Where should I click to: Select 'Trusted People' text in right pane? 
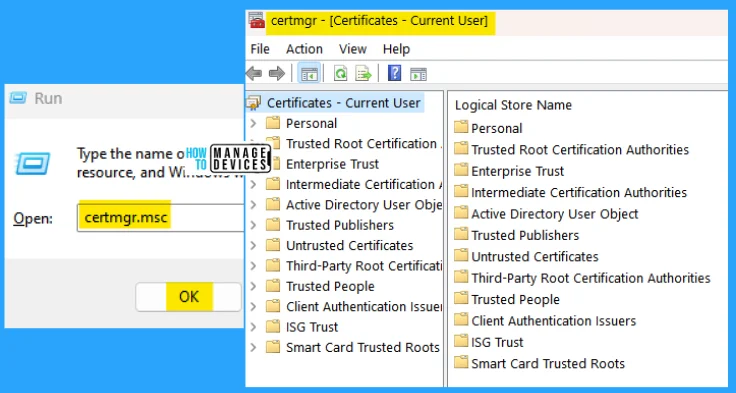click(515, 300)
